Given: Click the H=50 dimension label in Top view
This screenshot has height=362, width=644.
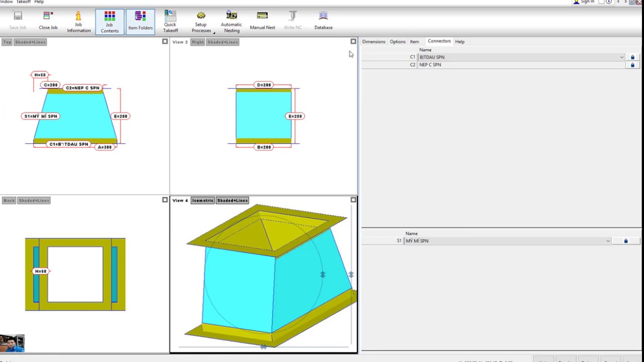Looking at the screenshot, I should [40, 75].
